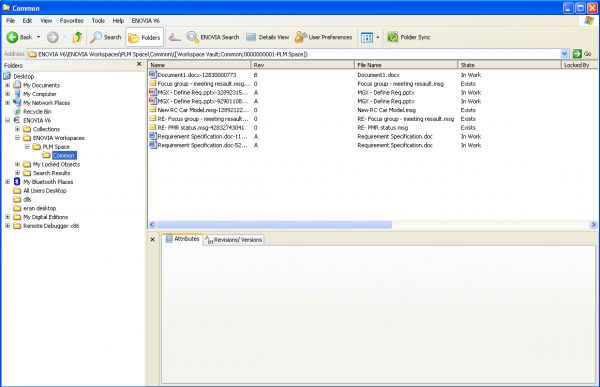Run Folder Sync
Viewport: 600px width, 387px height.
(x=408, y=37)
